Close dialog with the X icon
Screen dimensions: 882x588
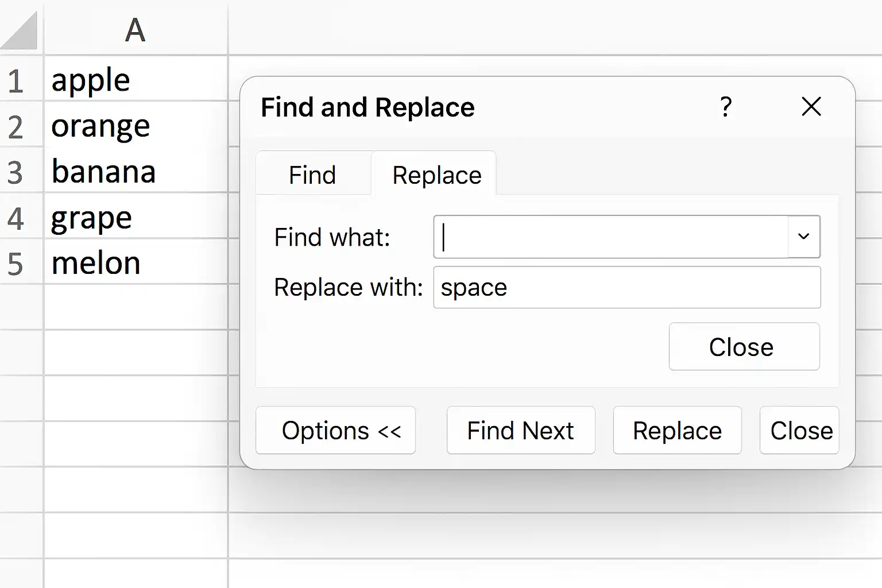(x=811, y=107)
